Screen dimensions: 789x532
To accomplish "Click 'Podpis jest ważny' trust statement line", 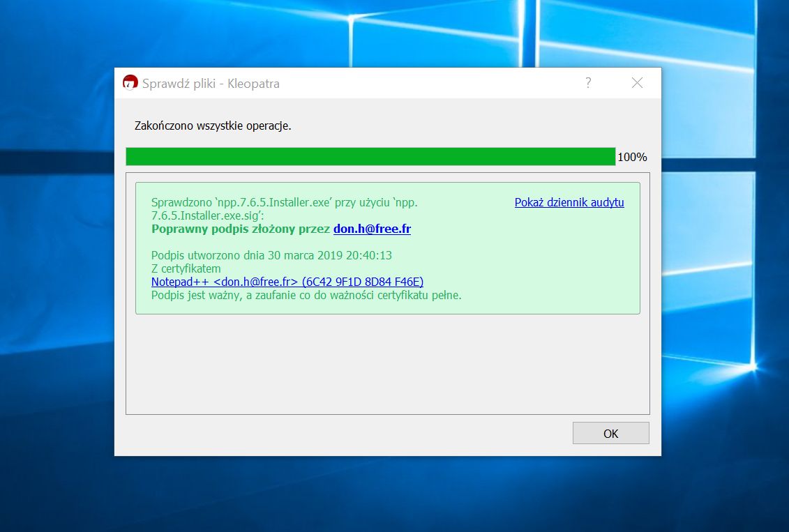I will (x=306, y=295).
